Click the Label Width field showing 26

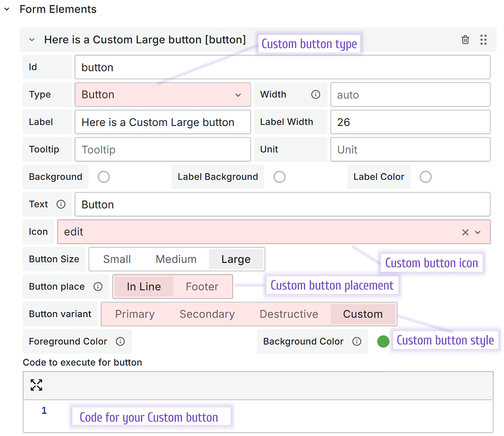tap(410, 122)
